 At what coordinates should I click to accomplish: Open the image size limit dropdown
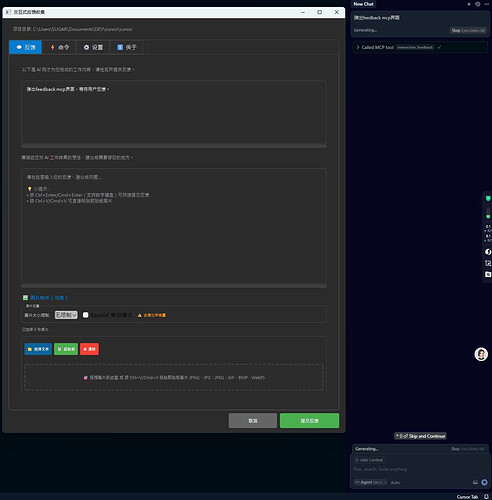click(66, 315)
